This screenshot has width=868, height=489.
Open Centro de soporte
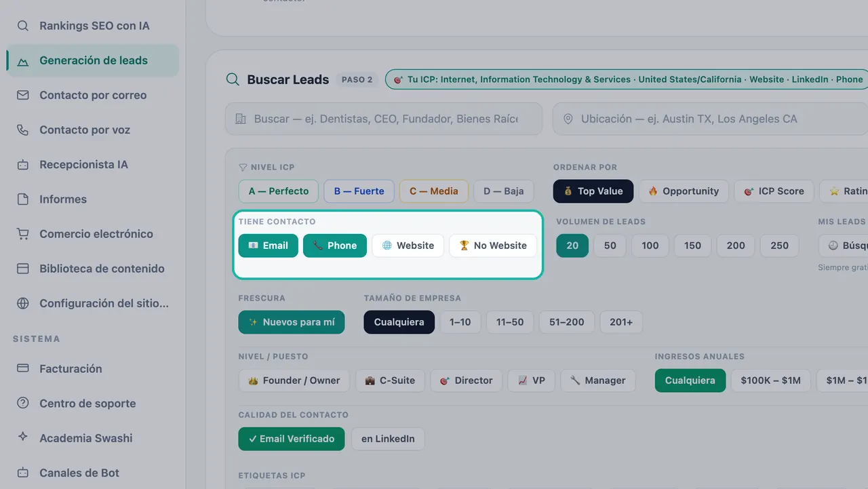pos(93,403)
